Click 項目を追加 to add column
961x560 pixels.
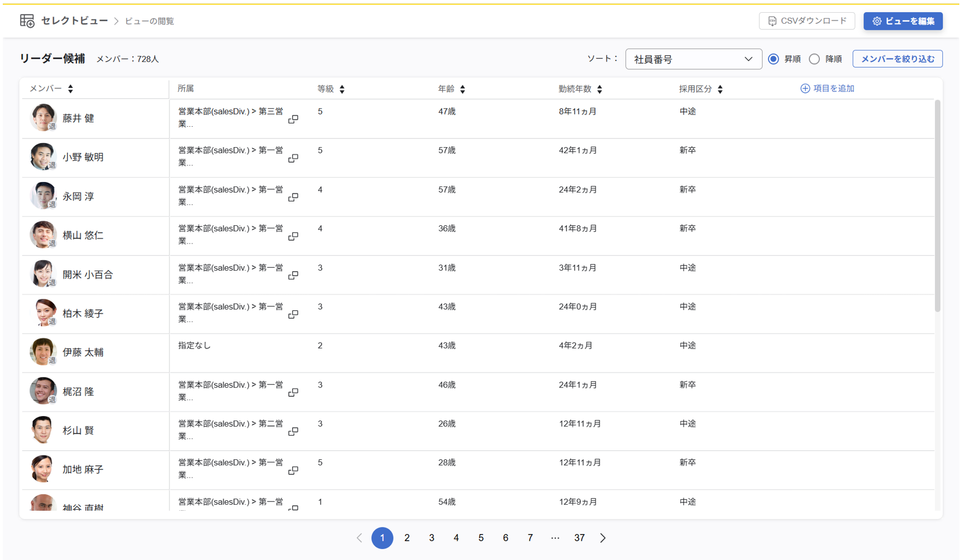828,89
